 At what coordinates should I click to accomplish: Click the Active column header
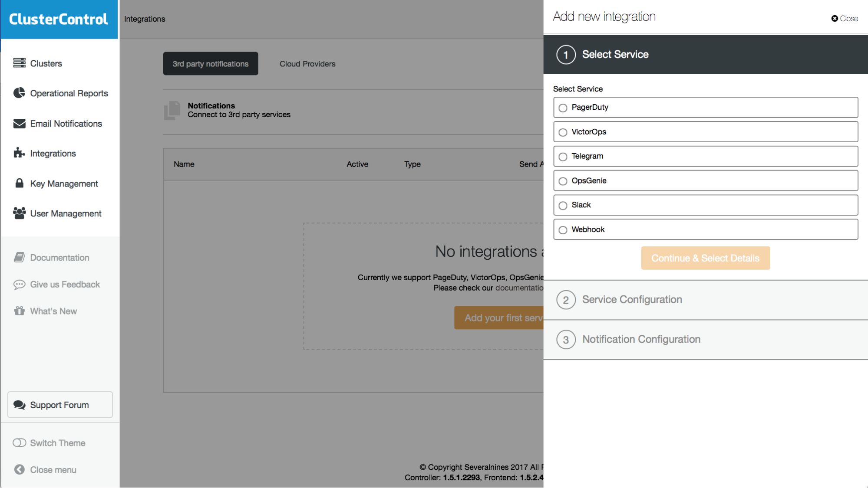click(x=357, y=164)
